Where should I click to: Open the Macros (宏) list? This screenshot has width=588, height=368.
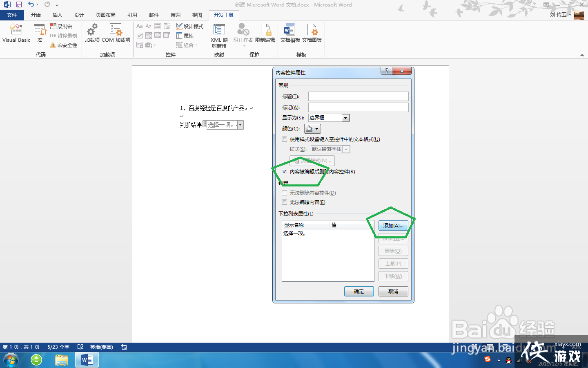pos(40,33)
